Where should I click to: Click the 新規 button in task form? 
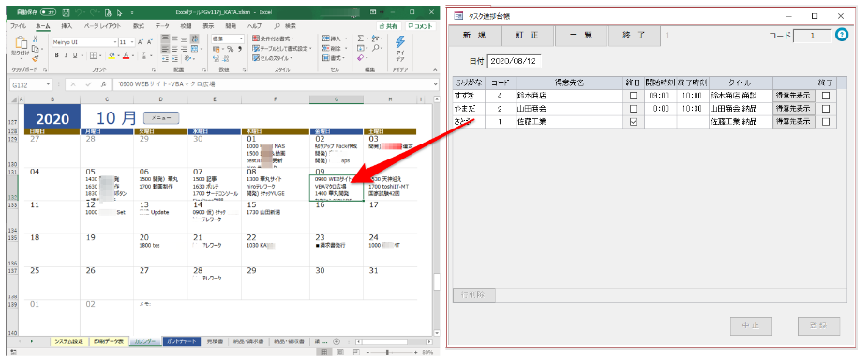474,36
